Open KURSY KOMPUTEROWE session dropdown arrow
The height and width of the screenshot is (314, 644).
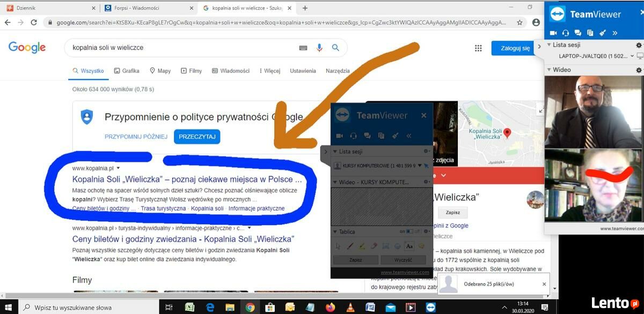click(420, 166)
